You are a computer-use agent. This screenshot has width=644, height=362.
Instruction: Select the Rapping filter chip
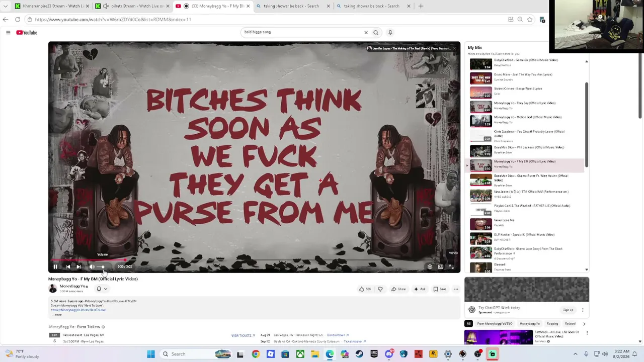pyautogui.click(x=552, y=324)
